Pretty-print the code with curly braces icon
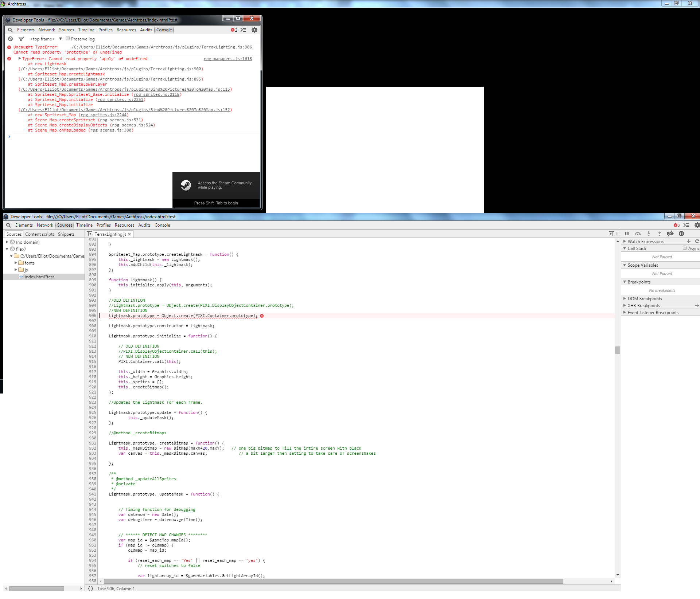Viewport: 700px width, 599px height. (x=90, y=588)
